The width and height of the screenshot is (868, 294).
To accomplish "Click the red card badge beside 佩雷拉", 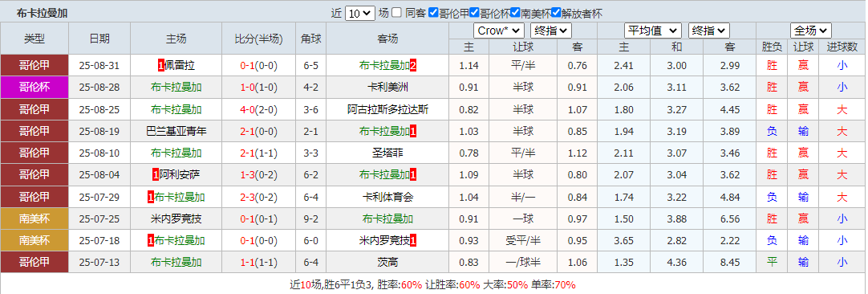I will point(161,65).
